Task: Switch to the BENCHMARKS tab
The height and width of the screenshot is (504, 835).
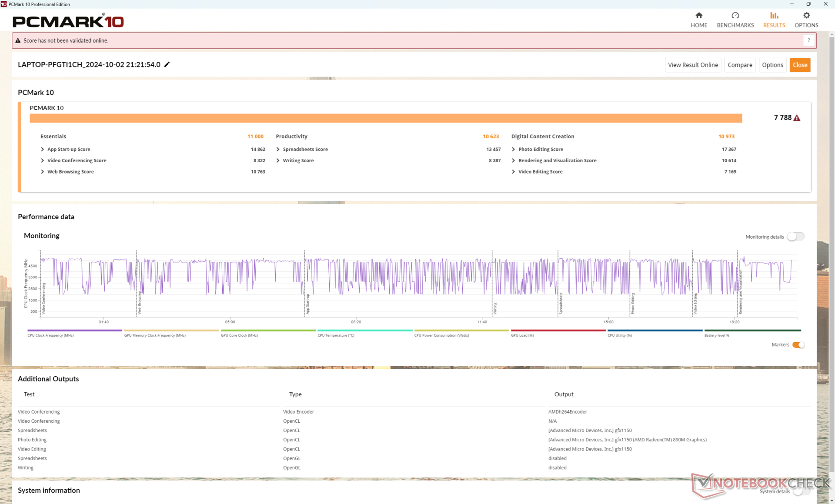Action: [x=735, y=20]
